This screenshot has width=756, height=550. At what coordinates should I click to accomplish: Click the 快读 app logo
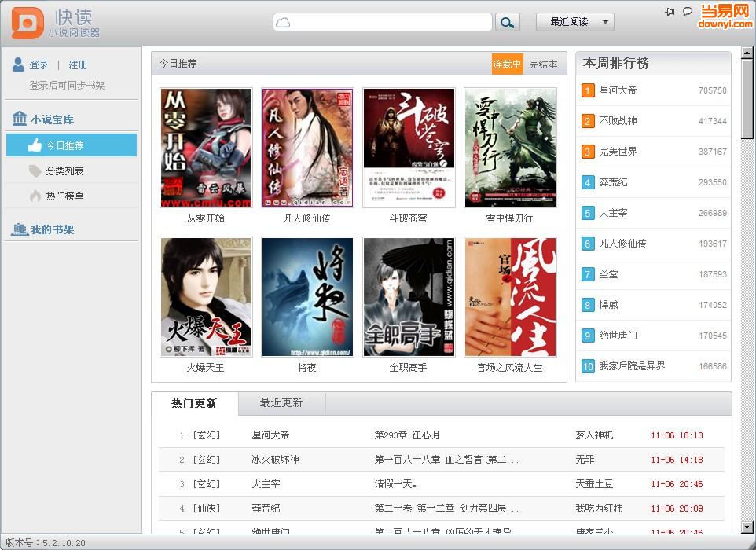(28, 23)
